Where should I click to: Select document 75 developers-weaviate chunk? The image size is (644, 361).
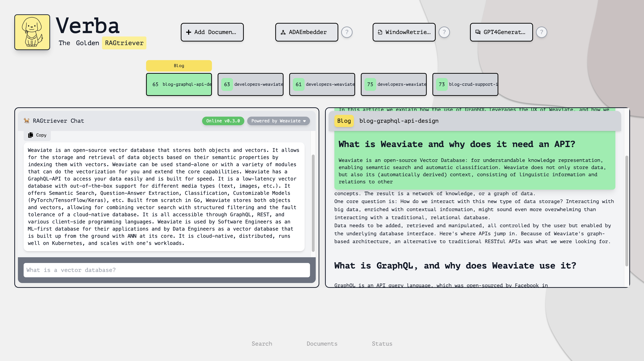tap(394, 84)
